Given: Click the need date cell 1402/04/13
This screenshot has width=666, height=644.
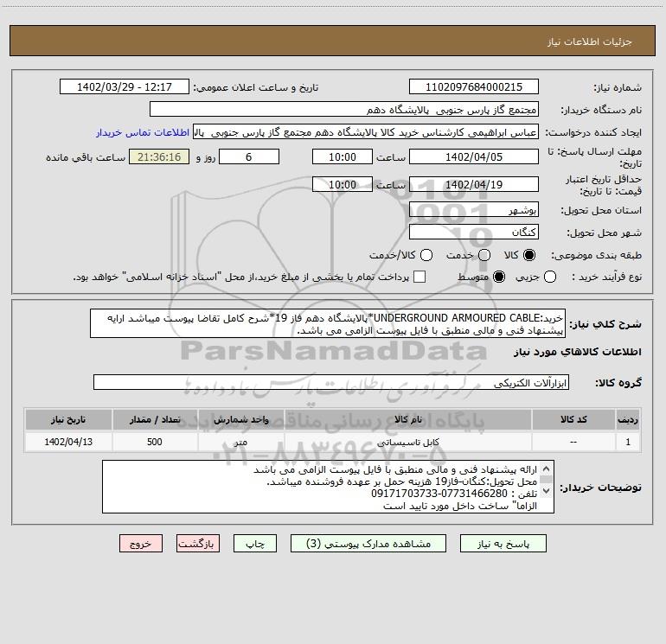Looking at the screenshot, I should (68, 442).
